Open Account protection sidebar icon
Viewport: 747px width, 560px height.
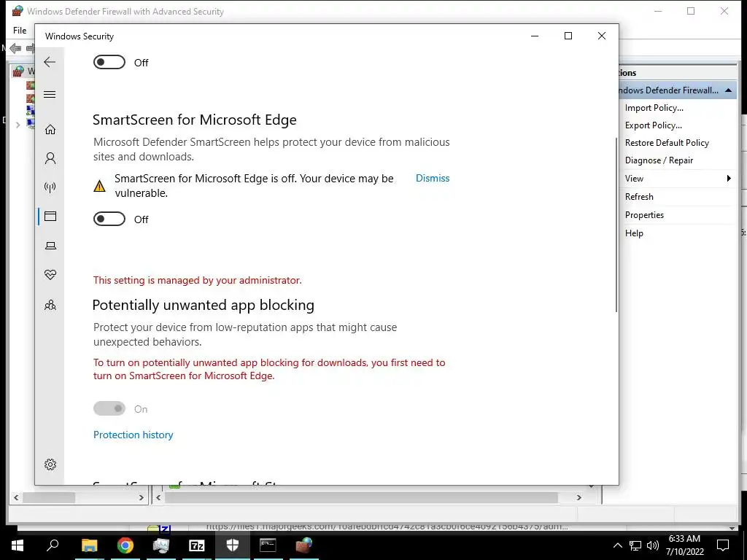coord(50,158)
